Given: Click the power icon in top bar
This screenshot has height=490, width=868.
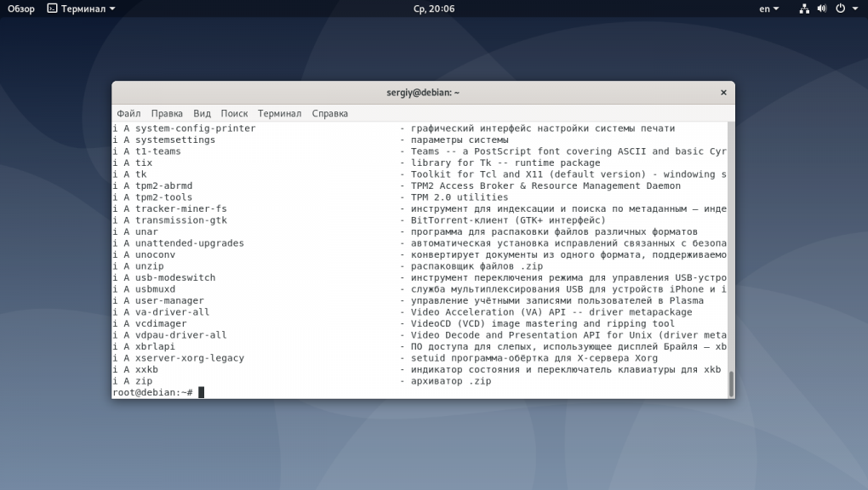Looking at the screenshot, I should point(840,9).
